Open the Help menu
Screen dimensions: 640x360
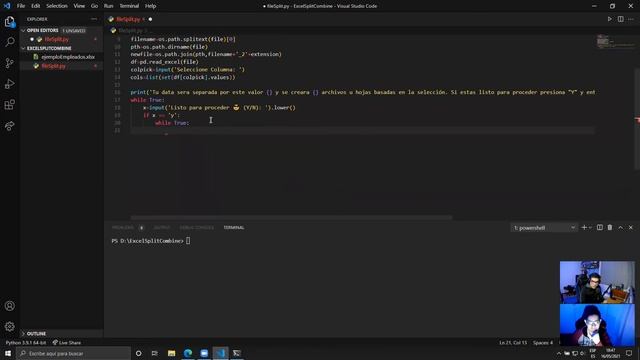tap(151, 6)
